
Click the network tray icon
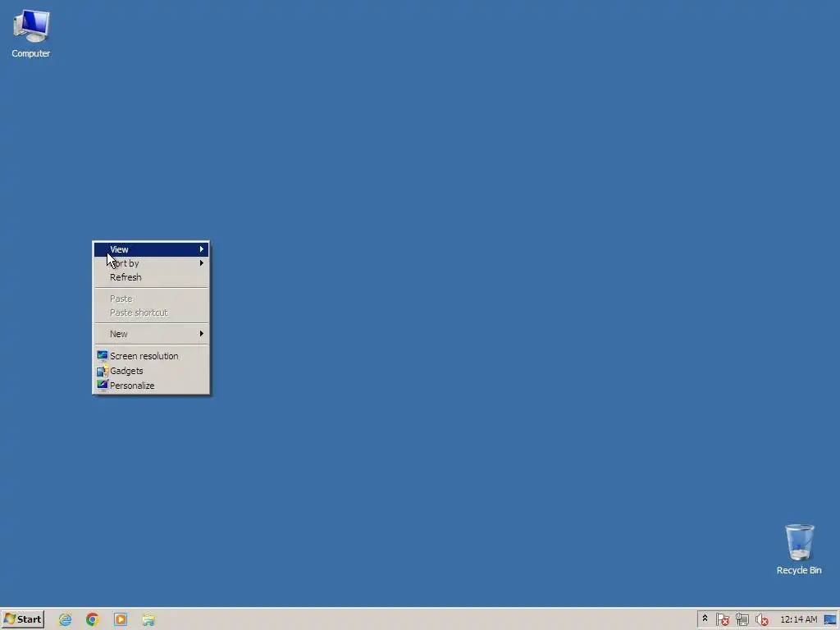742,620
